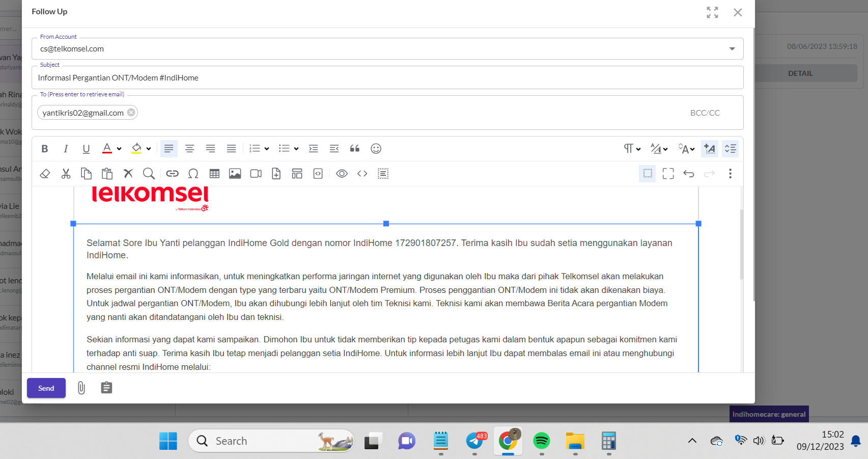The image size is (868, 459).
Task: Attach a file with paperclip
Action: [x=81, y=388]
